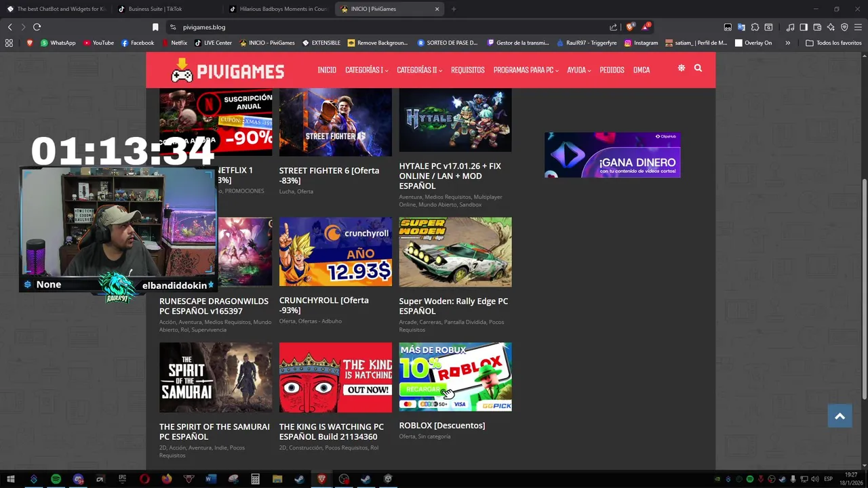Expand the PROGRAMAS PARA PC dropdown
The height and width of the screenshot is (488, 868).
coord(526,70)
